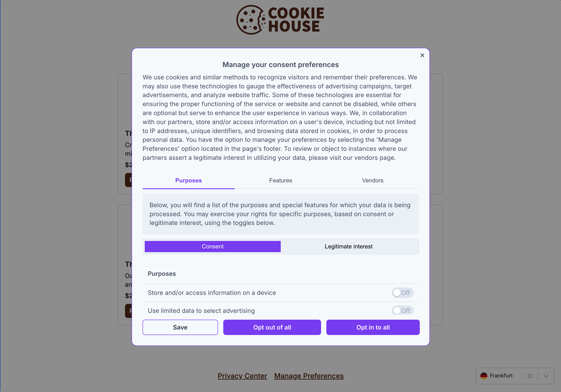This screenshot has height=392, width=561.
Task: Click the Purposes tab icon
Action: [188, 180]
